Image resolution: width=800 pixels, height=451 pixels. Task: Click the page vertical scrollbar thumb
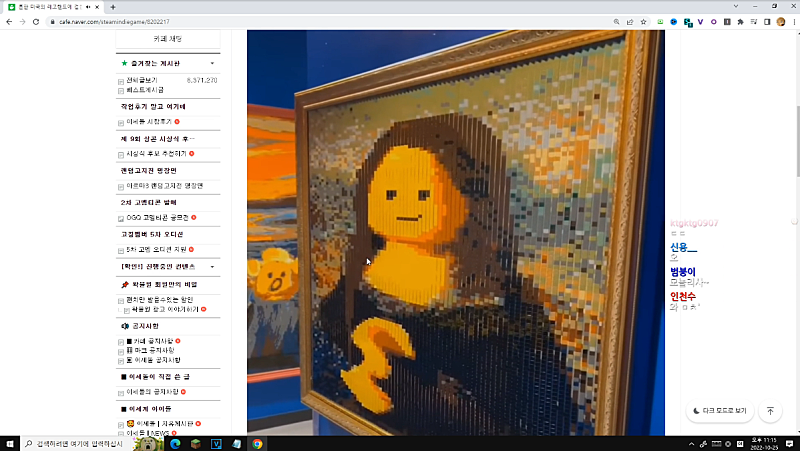pyautogui.click(x=796, y=141)
